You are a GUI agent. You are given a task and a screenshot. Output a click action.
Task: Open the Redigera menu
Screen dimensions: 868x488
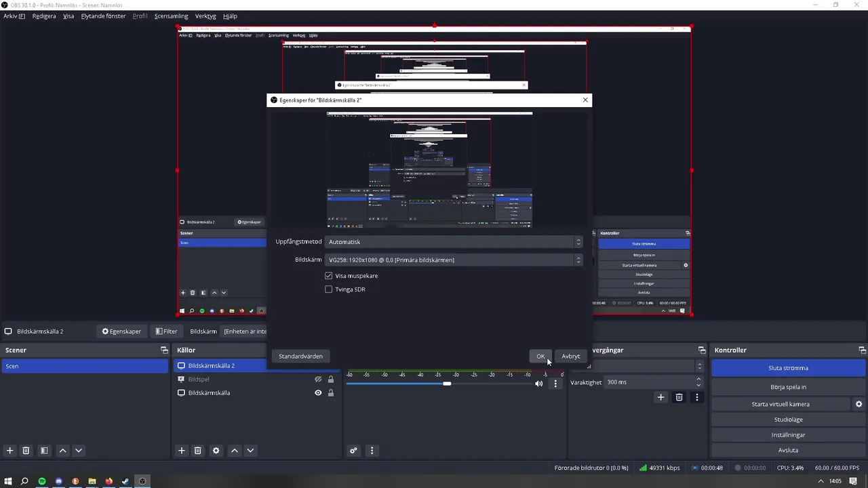pyautogui.click(x=44, y=16)
